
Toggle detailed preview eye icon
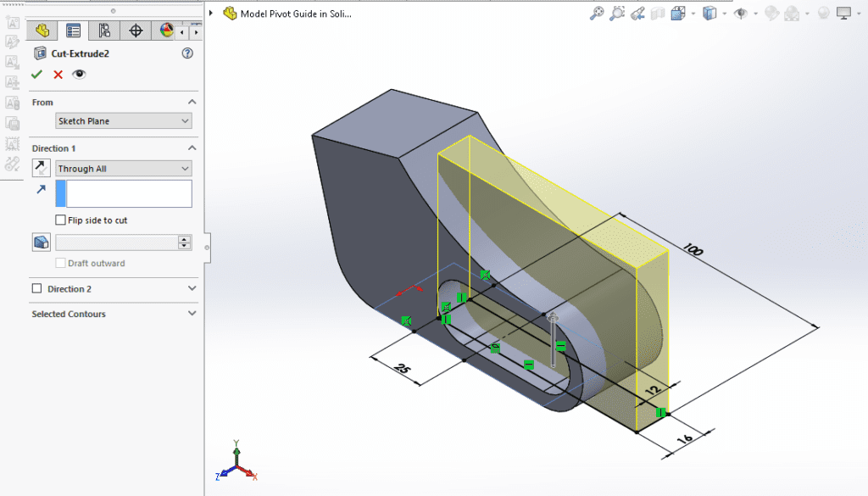point(79,74)
